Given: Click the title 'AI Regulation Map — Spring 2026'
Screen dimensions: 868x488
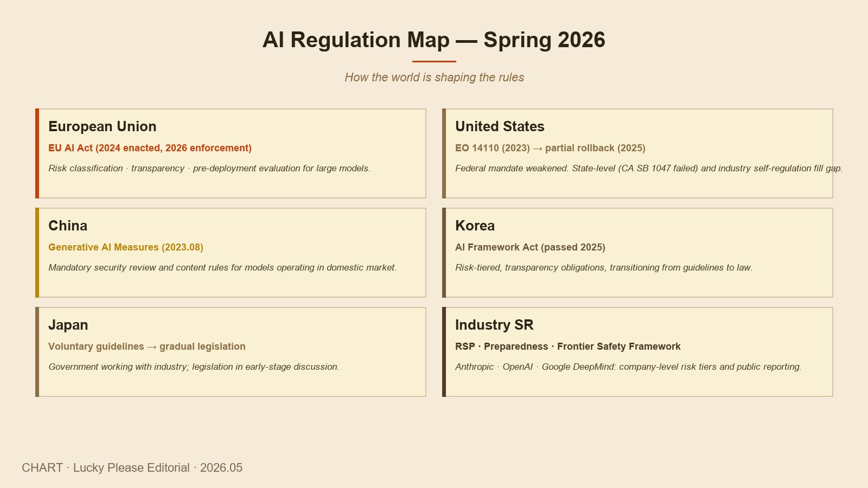Looking at the screenshot, I should click(x=434, y=40).
